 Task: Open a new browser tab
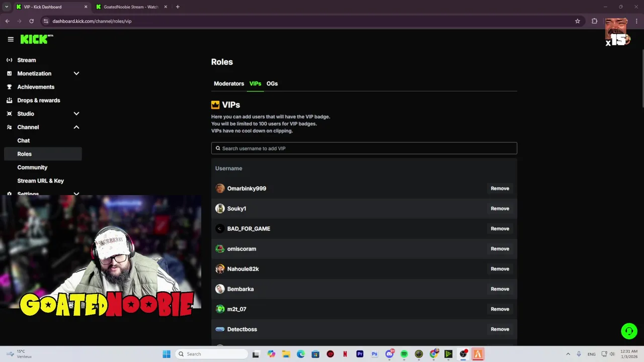tap(178, 7)
